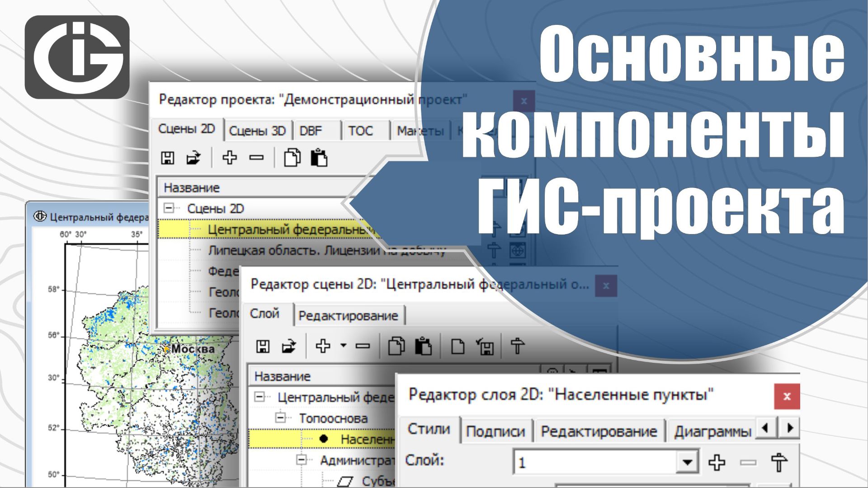Click save icon in project editor toolbar
This screenshot has width=868, height=488.
(x=168, y=158)
